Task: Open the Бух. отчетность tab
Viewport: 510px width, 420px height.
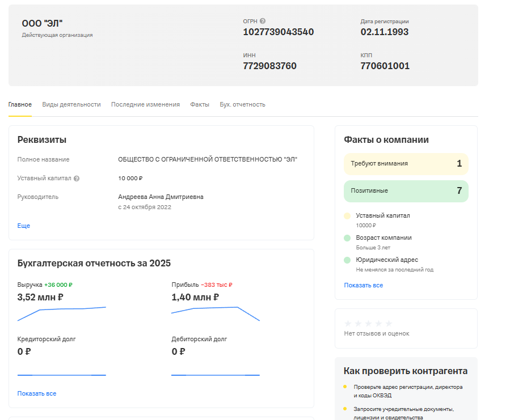Action: 242,105
